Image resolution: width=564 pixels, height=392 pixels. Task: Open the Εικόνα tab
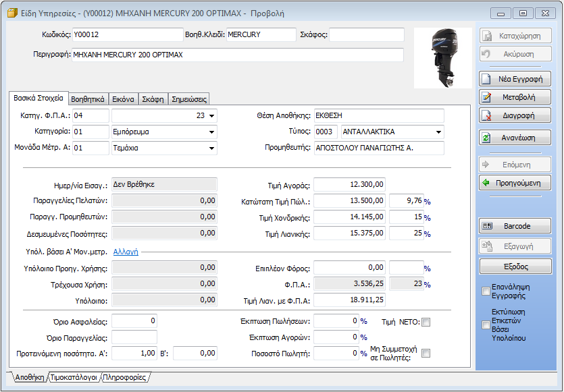coord(123,99)
